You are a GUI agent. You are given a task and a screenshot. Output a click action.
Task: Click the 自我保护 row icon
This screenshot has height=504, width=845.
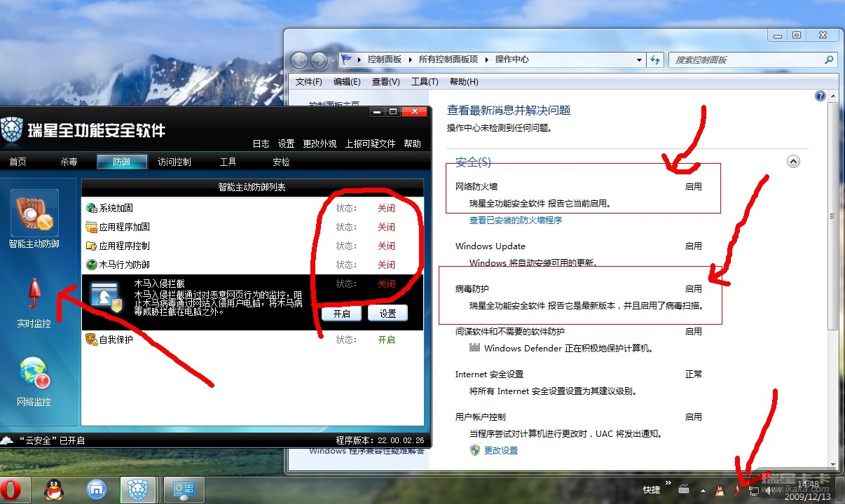tap(91, 339)
